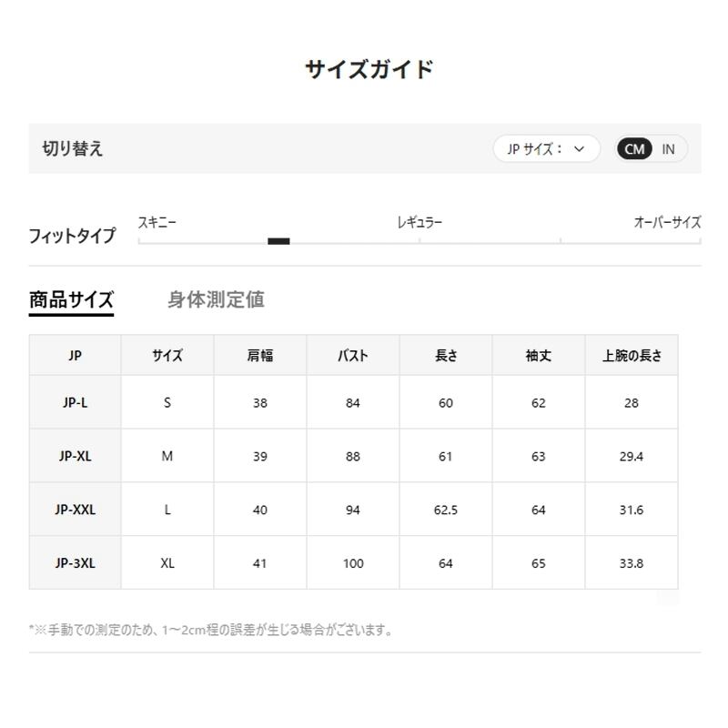Click the JP-3XL row header

[x=76, y=562]
